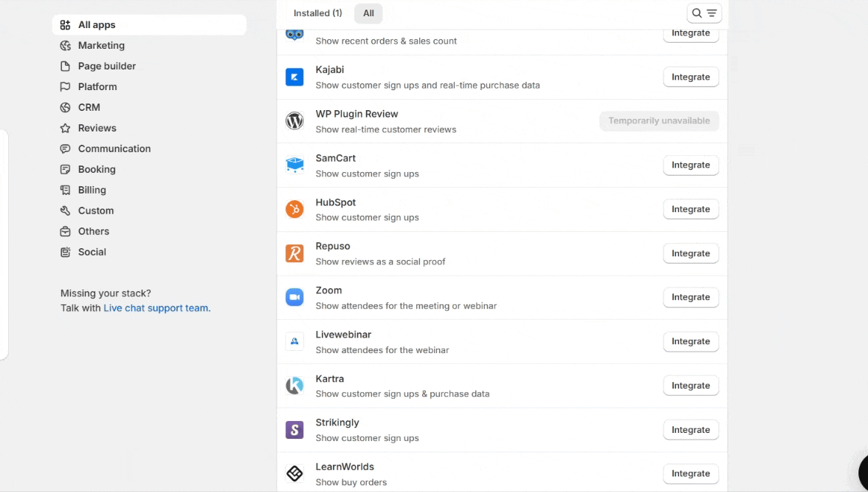Click the Strikingly purple logo icon
This screenshot has width=868, height=492.
pos(294,429)
